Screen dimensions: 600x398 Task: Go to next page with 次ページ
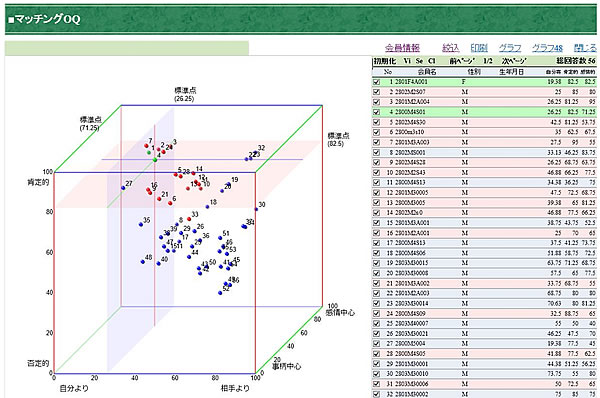click(514, 61)
